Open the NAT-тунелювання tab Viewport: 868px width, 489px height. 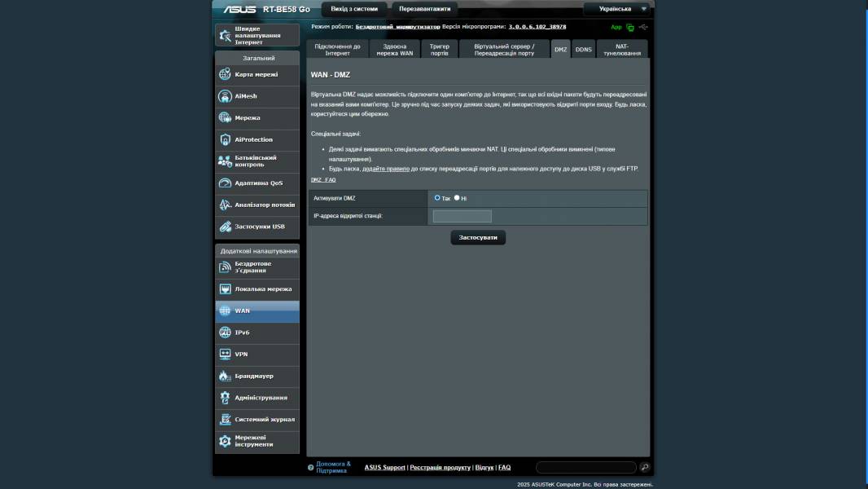[x=622, y=50]
